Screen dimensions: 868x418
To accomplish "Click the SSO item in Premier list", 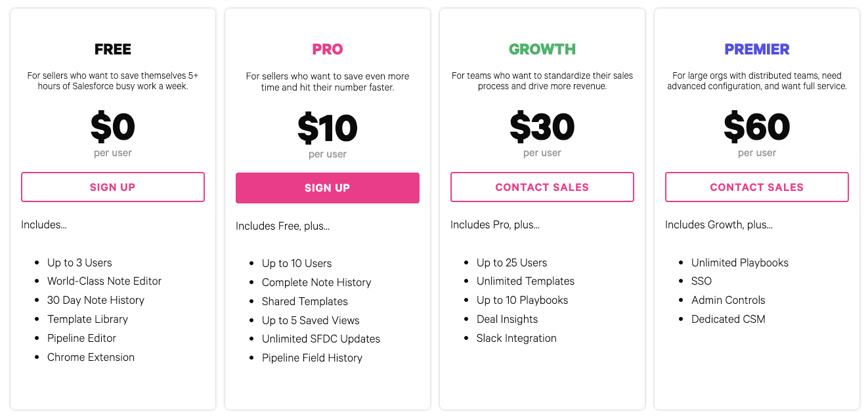I will tap(701, 281).
